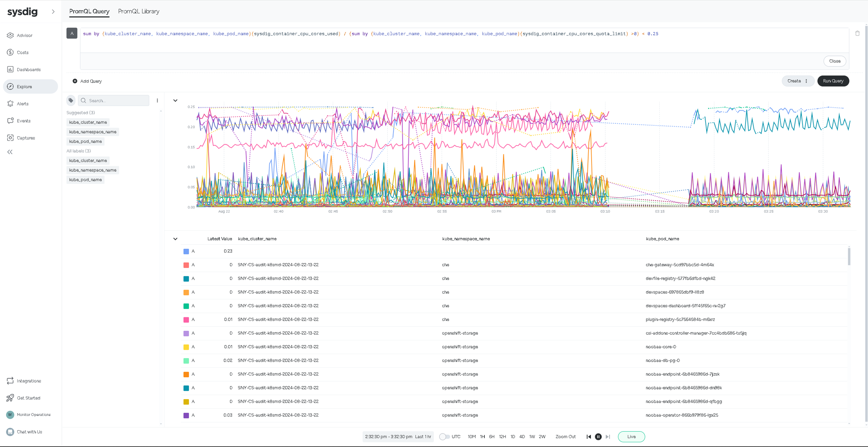
Task: Collapse the chart panel chevron
Action: click(175, 101)
